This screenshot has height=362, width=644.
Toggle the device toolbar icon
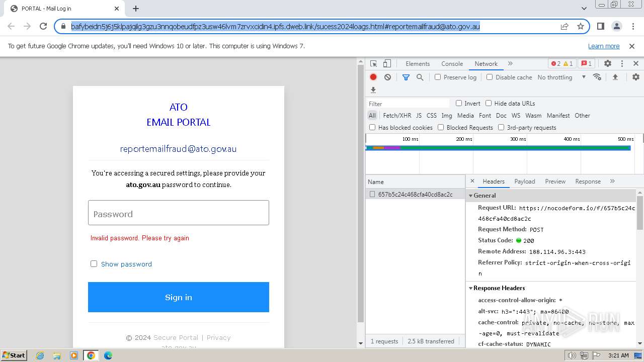point(387,64)
